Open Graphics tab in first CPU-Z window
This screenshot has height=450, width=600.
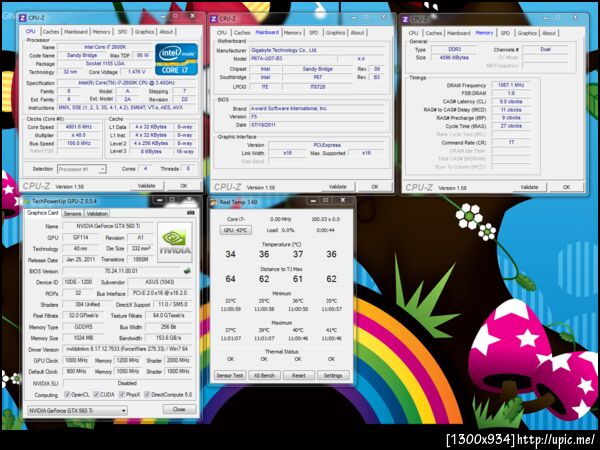coord(144,32)
